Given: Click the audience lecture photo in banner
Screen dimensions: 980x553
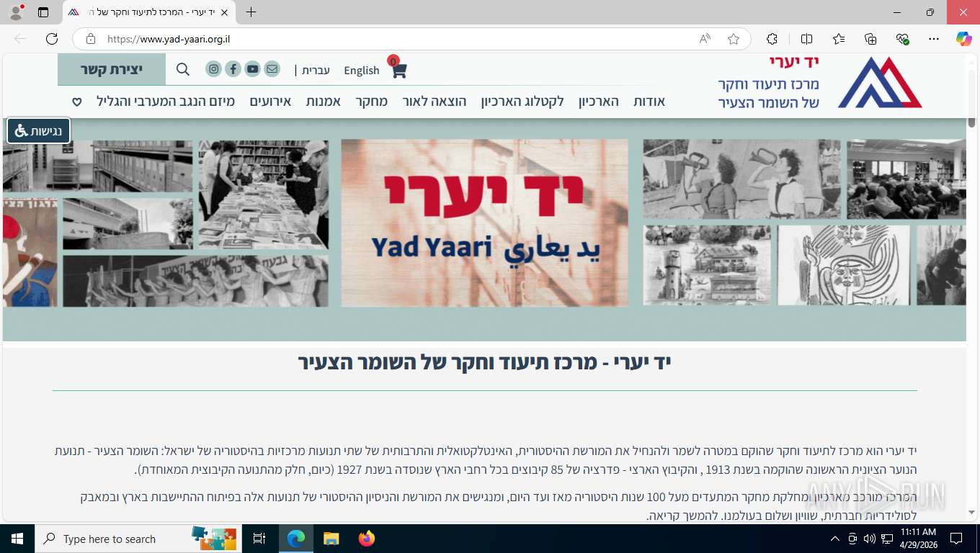Looking at the screenshot, I should [x=906, y=179].
